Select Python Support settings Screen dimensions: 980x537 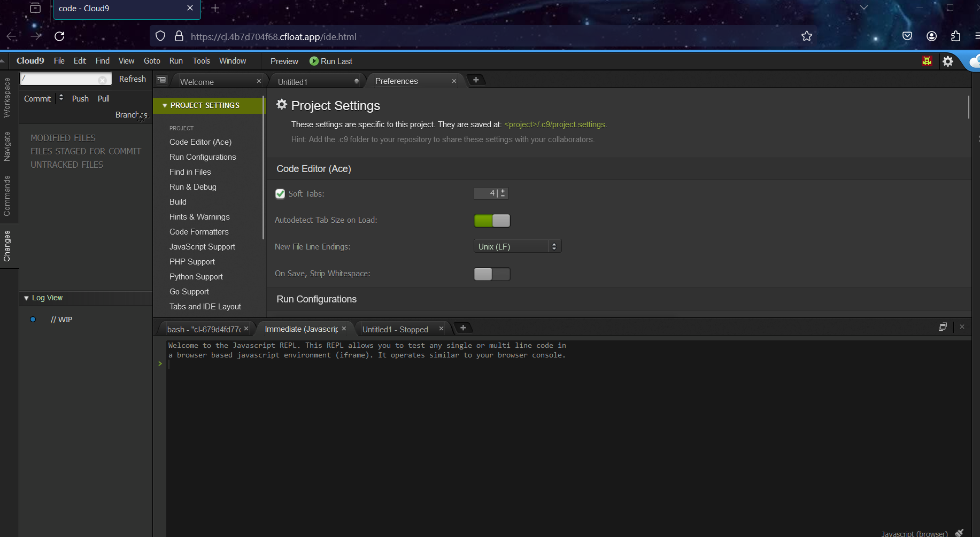tap(196, 277)
